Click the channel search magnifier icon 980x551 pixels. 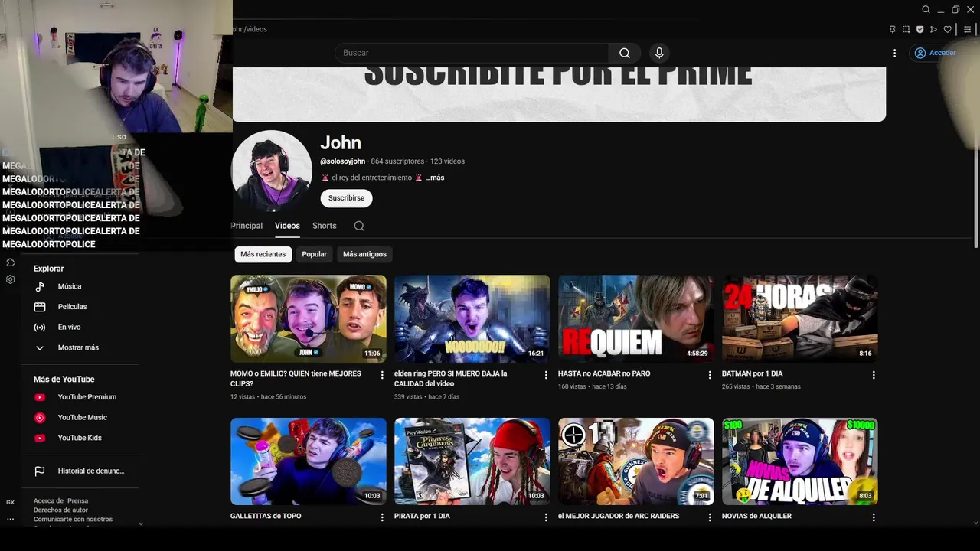359,226
